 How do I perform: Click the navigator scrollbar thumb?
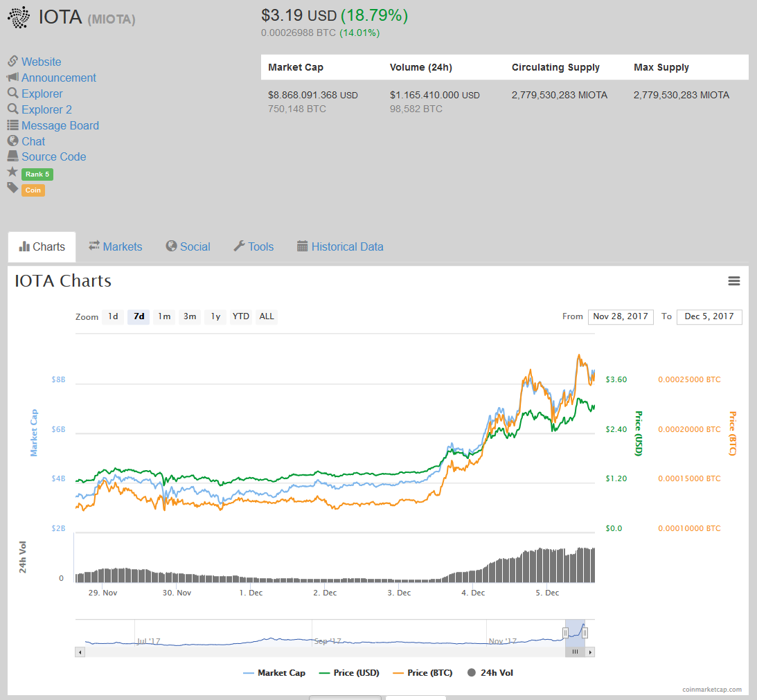575,652
